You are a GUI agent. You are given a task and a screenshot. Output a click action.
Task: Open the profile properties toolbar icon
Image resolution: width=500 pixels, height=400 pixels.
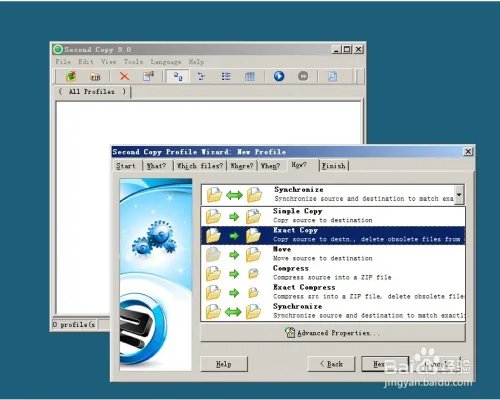pos(148,76)
